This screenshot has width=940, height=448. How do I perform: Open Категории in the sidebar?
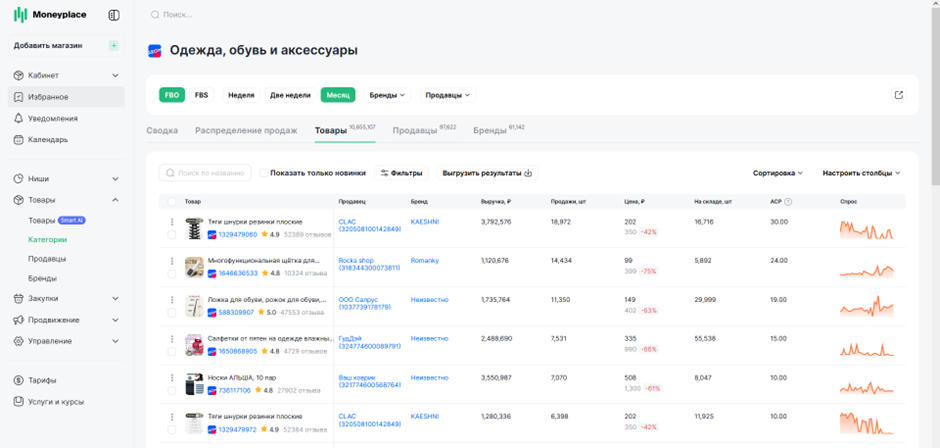47,239
